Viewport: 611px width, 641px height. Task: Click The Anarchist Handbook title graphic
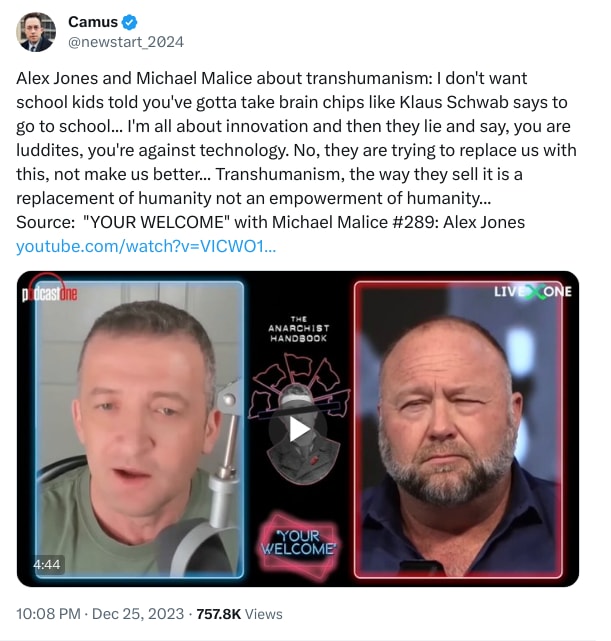pyautogui.click(x=298, y=329)
